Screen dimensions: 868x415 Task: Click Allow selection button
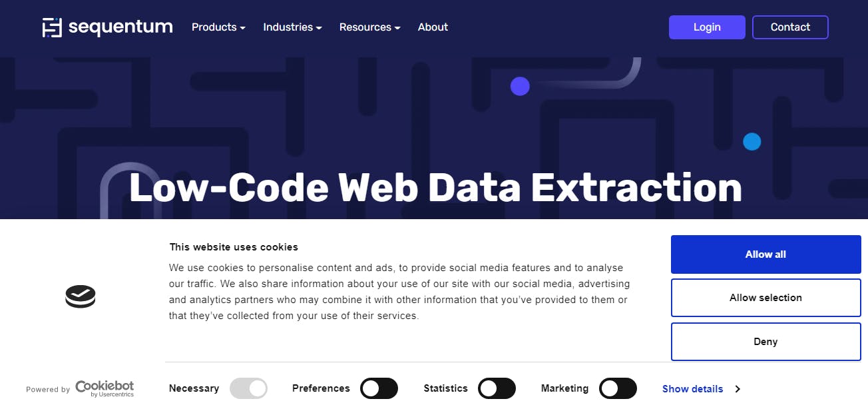(x=765, y=298)
